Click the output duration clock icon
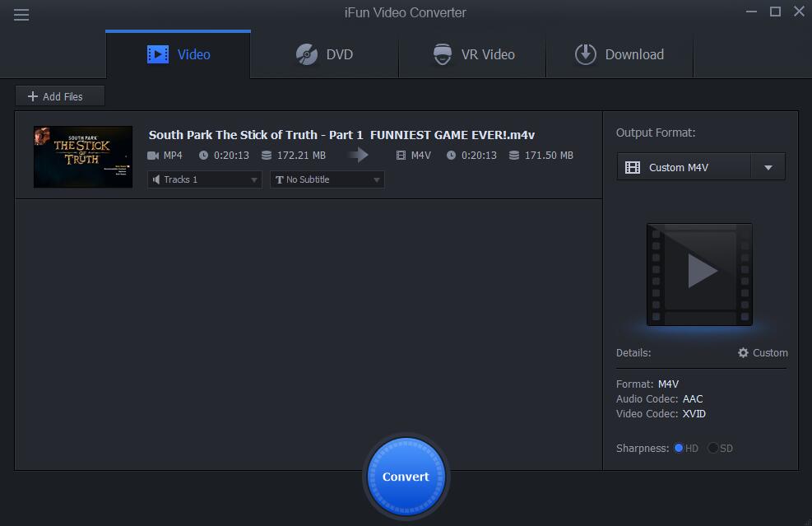Viewport: 812px width, 526px height. point(451,156)
